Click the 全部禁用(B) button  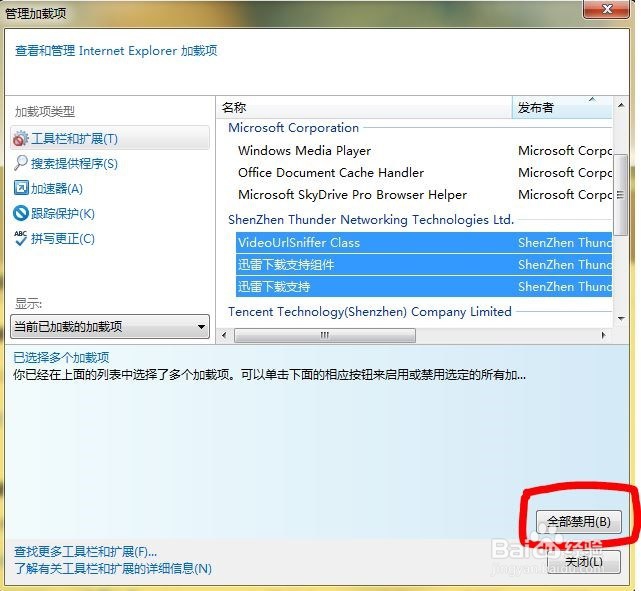pyautogui.click(x=579, y=522)
